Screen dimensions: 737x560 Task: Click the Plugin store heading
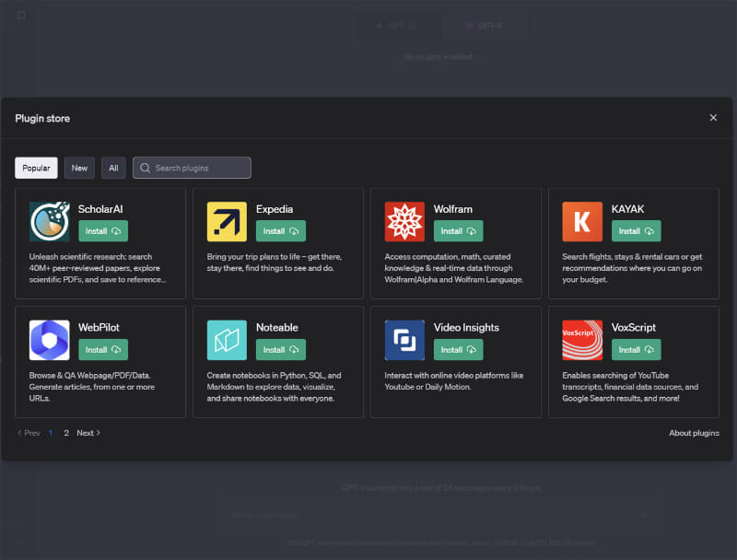pyautogui.click(x=42, y=119)
